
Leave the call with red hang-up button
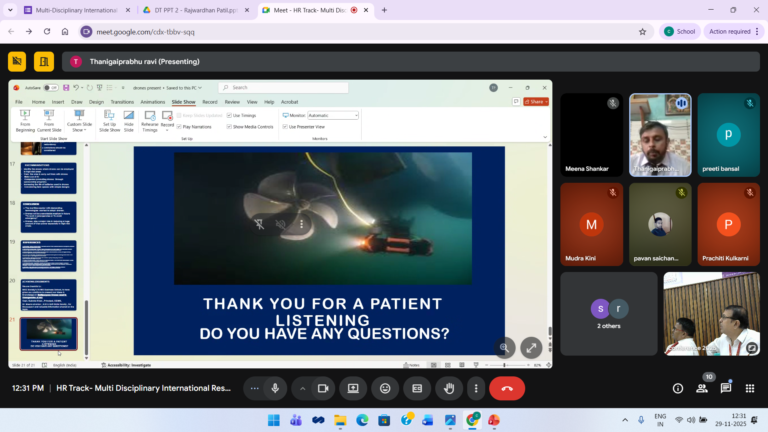click(507, 388)
